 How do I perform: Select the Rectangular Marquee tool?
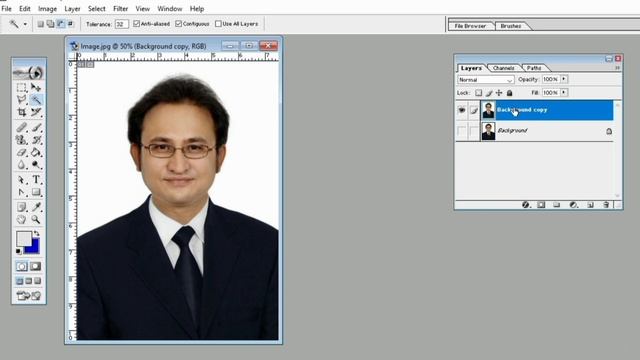tap(22, 88)
